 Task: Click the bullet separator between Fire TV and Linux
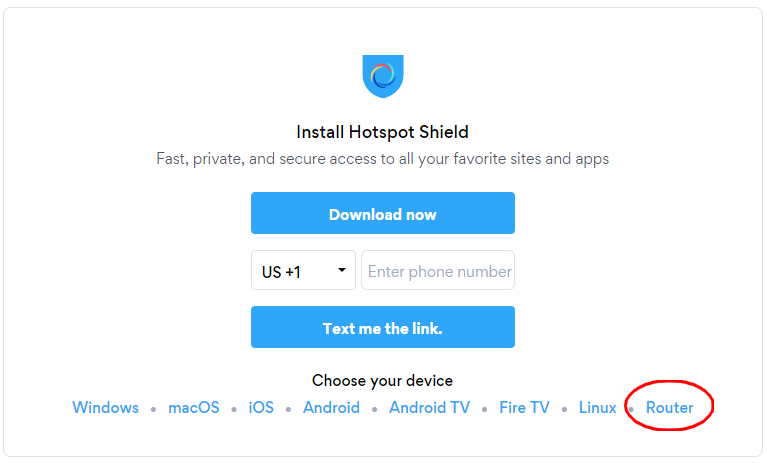564,409
